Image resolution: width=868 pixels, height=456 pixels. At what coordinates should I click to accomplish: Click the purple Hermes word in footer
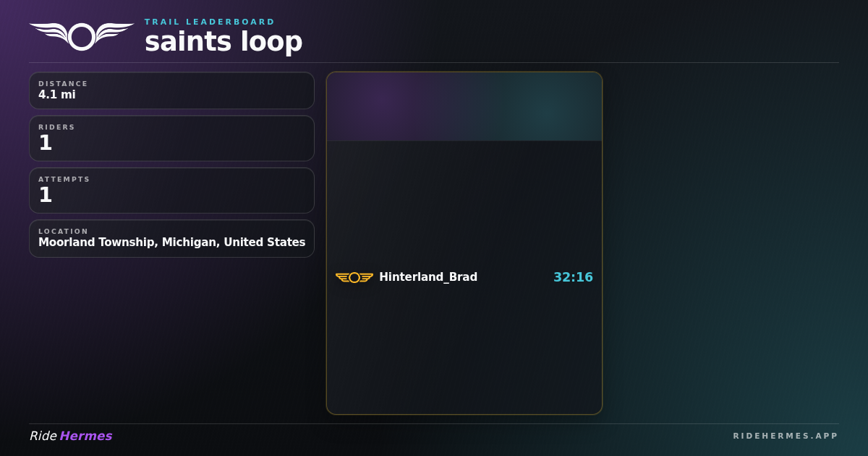click(x=86, y=436)
